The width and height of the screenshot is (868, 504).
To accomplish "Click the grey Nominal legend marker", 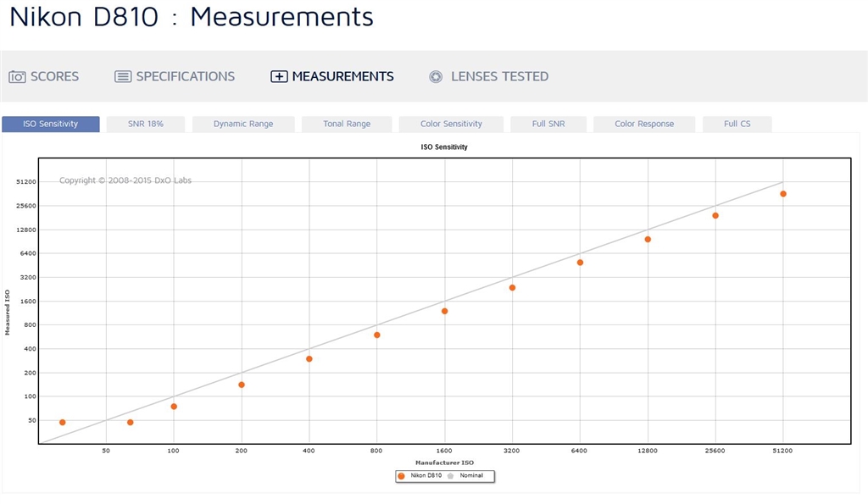I will (451, 476).
